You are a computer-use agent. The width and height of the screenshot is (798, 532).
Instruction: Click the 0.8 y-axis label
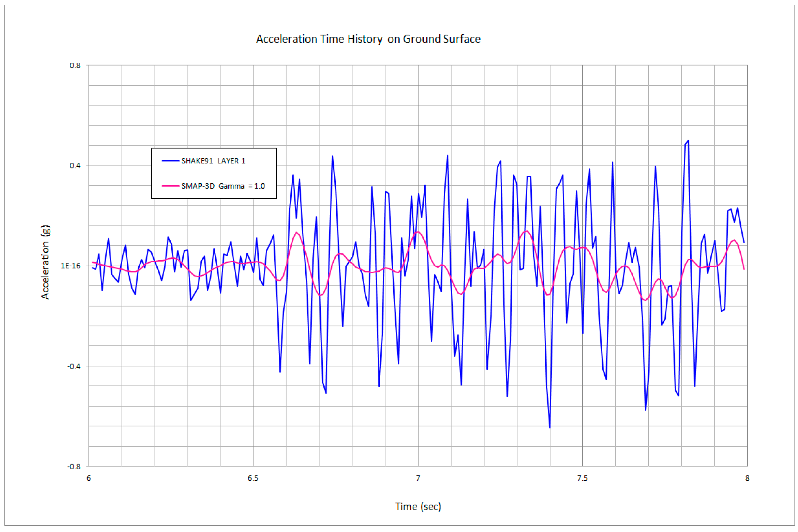click(75, 66)
